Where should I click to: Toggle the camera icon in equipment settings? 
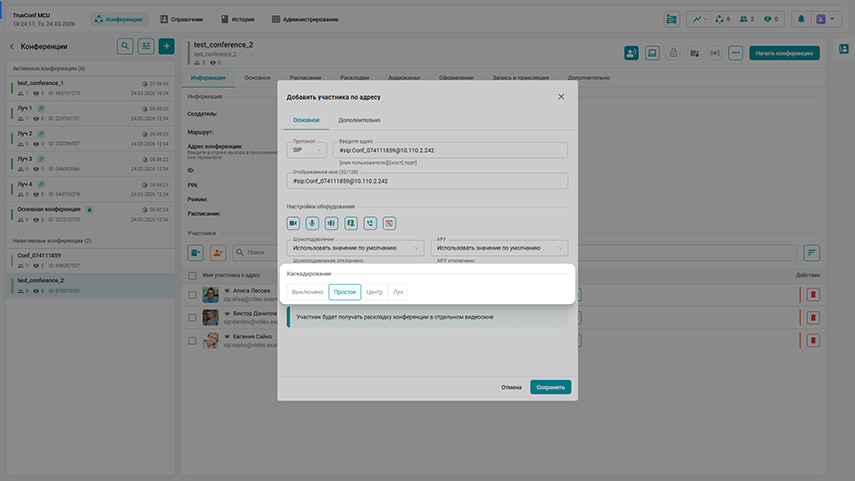tap(294, 223)
